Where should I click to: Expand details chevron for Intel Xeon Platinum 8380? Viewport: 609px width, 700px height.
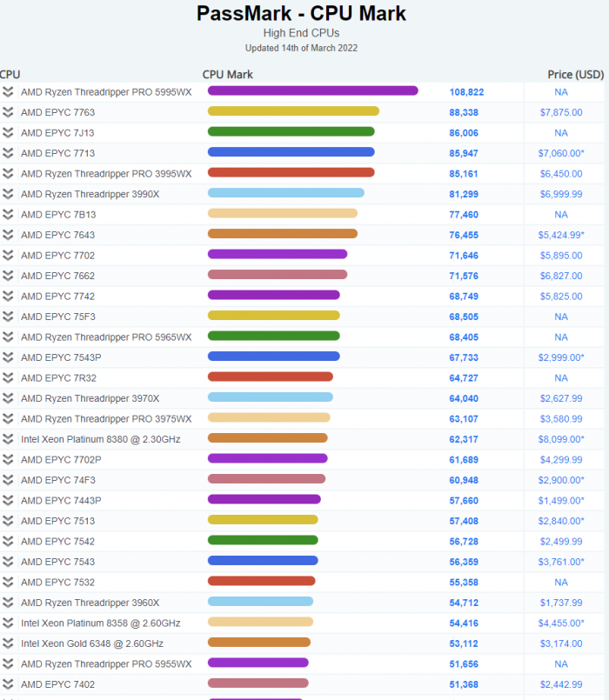(8, 439)
